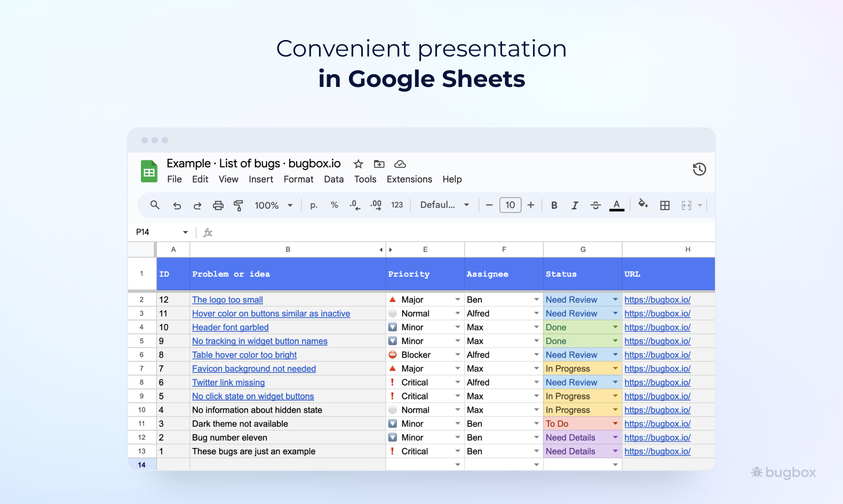
Task: Select cell 'Dark theme not available'
Action: [288, 423]
